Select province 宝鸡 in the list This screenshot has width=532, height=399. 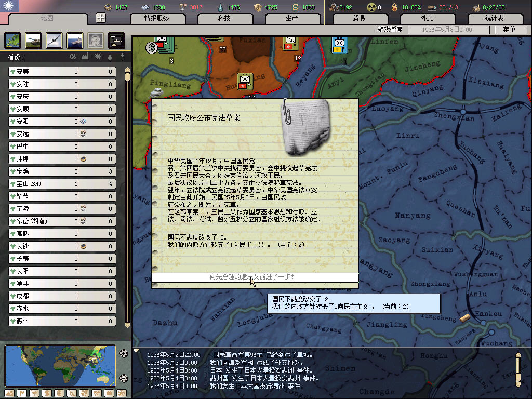tap(62, 171)
